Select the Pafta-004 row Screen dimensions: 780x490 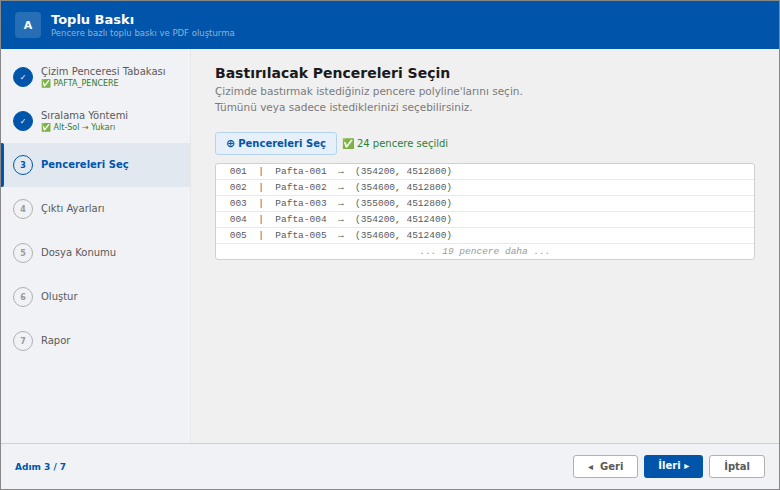(485, 219)
